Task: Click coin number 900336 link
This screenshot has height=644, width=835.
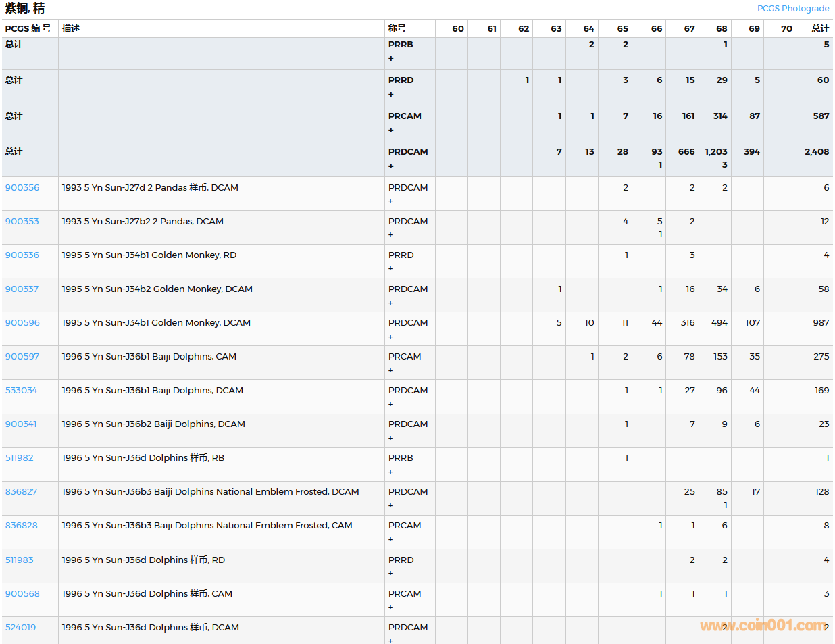Action: 22,255
